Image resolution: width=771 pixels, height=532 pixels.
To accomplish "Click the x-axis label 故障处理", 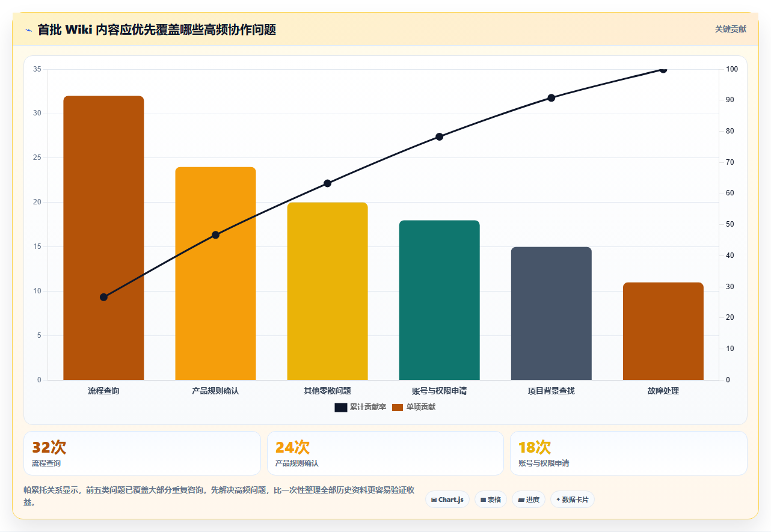I will pyautogui.click(x=663, y=391).
